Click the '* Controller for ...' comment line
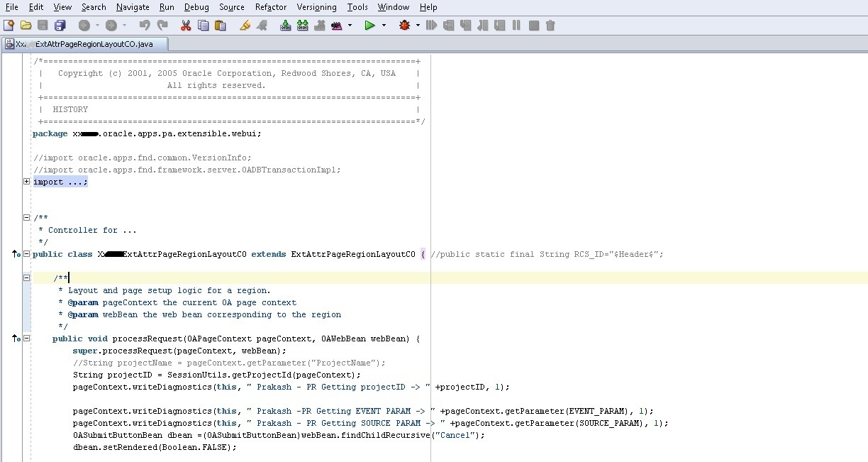Screen dimensions: 868x462 click(x=88, y=230)
